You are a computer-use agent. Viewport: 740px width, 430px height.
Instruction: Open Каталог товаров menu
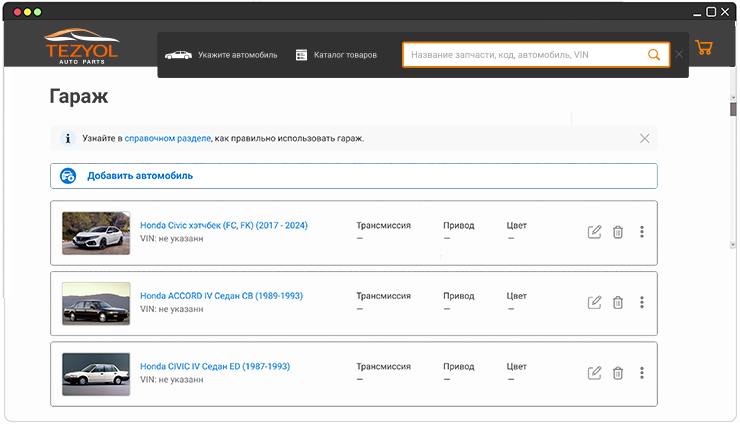345,55
